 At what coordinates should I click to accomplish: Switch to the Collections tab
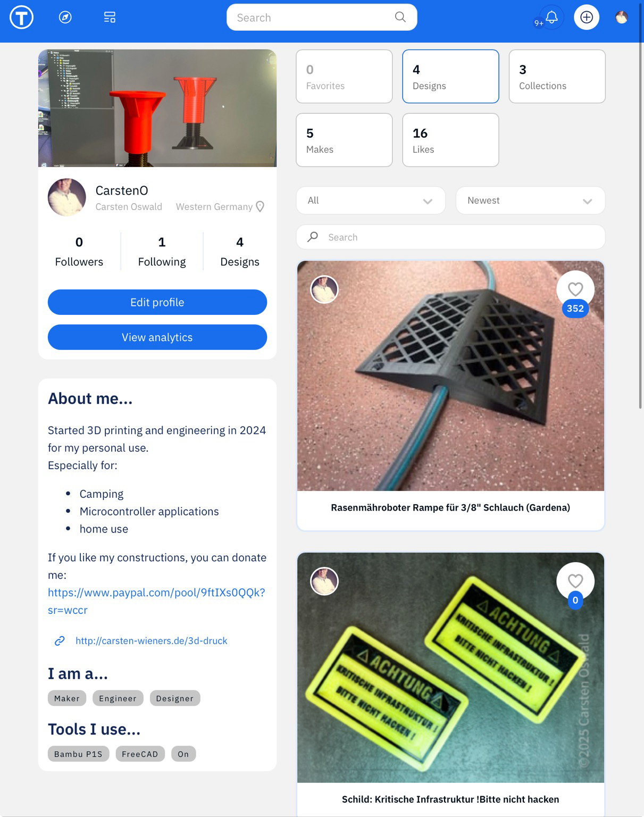(557, 77)
